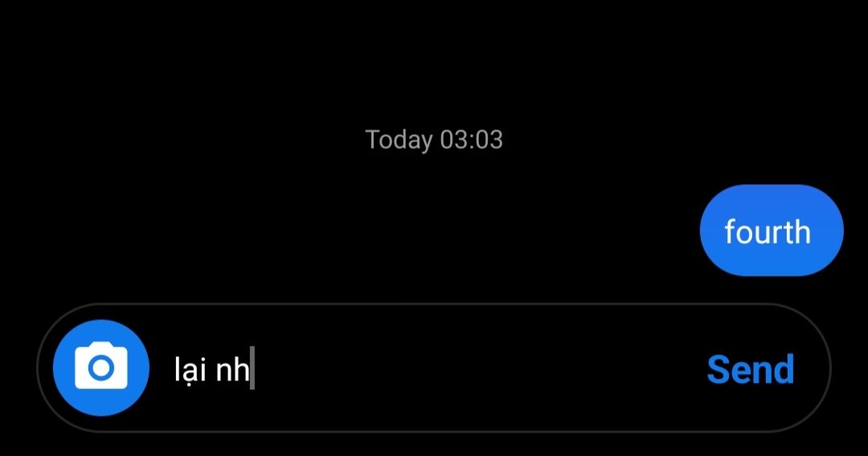Click the blue Send text link
The width and height of the screenshot is (868, 456).
point(751,369)
